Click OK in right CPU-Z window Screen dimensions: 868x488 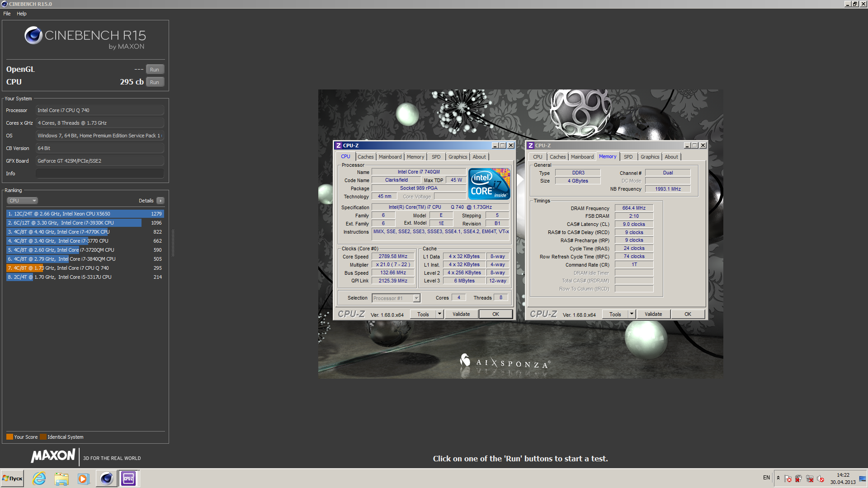pos(688,314)
